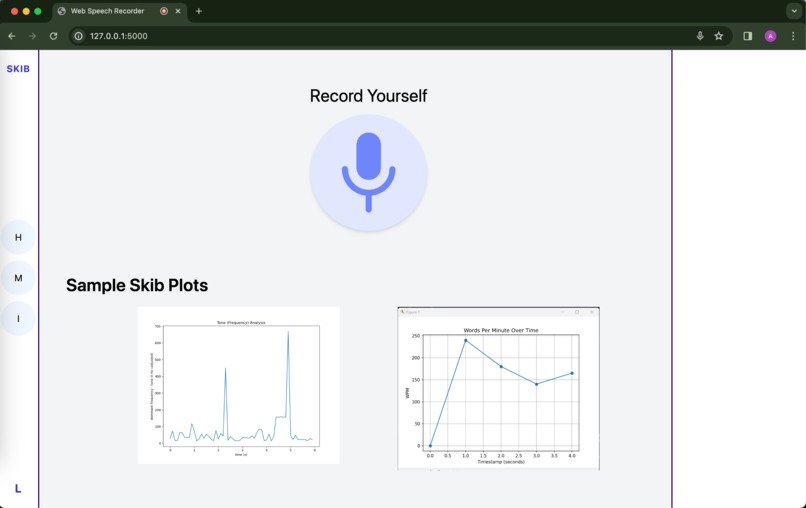Select the I sidebar button
This screenshot has height=508, width=806.
[x=18, y=318]
